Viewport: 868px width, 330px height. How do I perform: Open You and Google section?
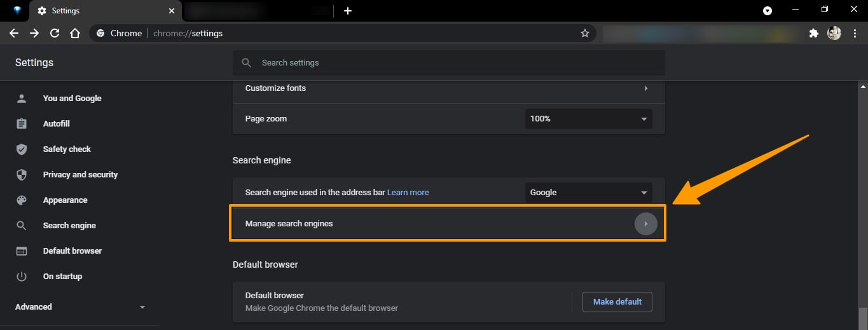tap(72, 98)
